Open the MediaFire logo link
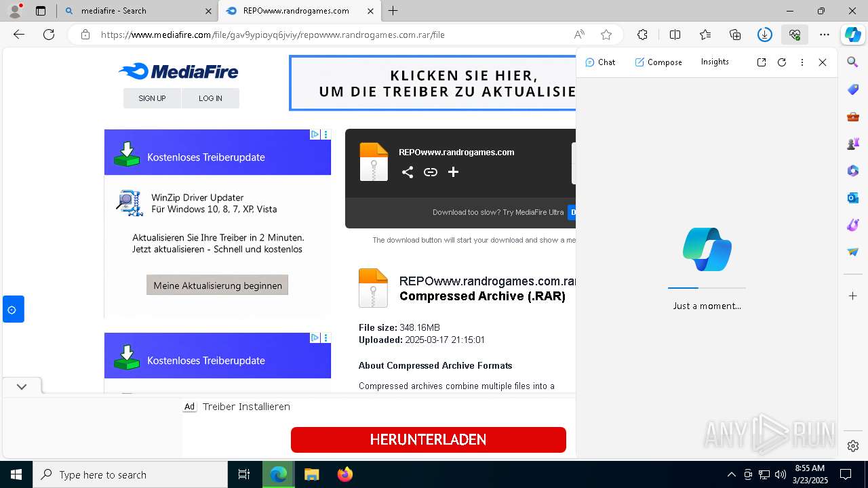 tap(178, 72)
